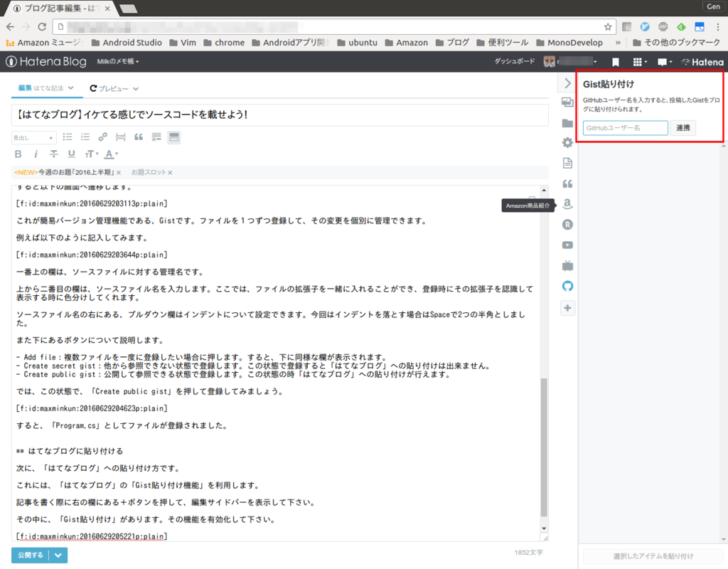Viewport: 728px width, 569px height.
Task: Click the 連携 button
Action: click(x=683, y=128)
